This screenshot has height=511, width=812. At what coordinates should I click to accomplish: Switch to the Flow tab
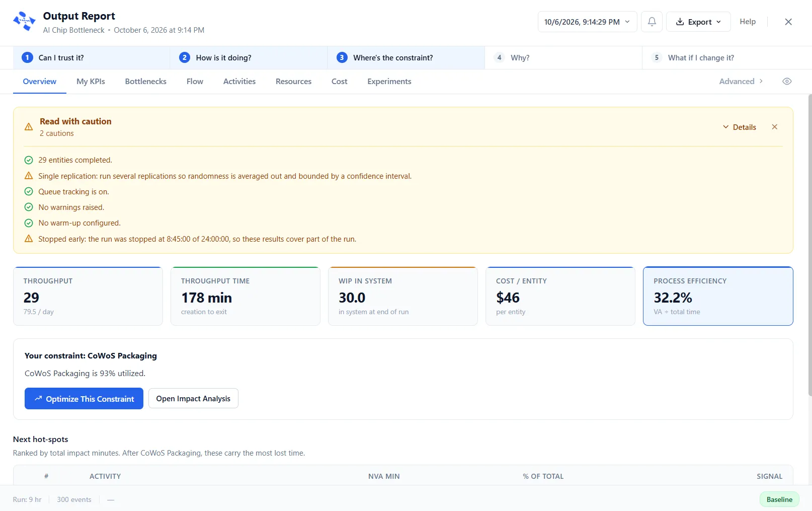(195, 82)
